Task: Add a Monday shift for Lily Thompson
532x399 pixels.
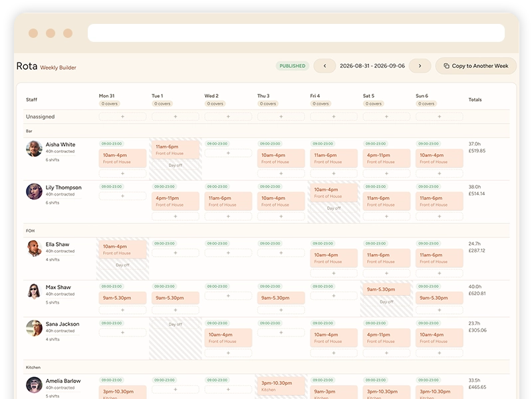Action: click(122, 196)
